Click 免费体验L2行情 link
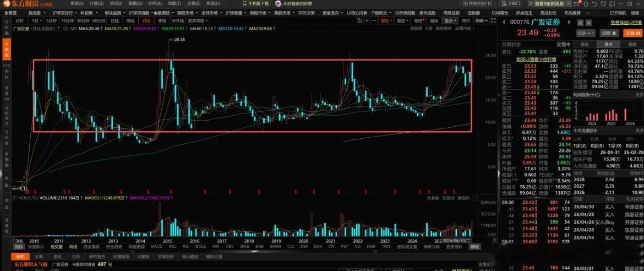 pos(625,23)
